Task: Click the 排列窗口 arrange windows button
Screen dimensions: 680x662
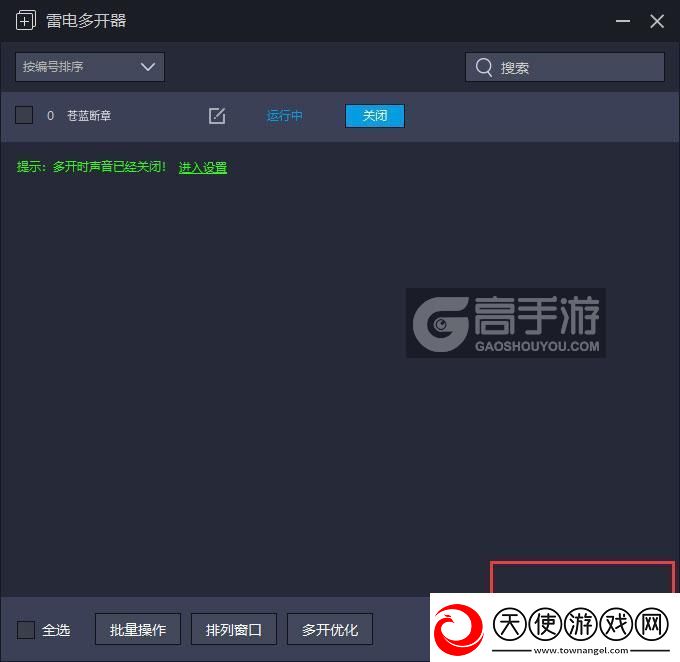Action: [x=234, y=629]
